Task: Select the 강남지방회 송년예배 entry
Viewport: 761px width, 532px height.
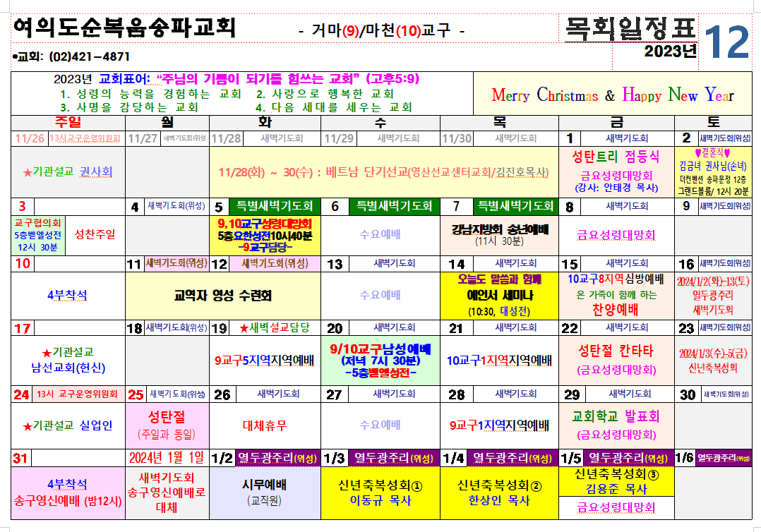Action: point(499,229)
